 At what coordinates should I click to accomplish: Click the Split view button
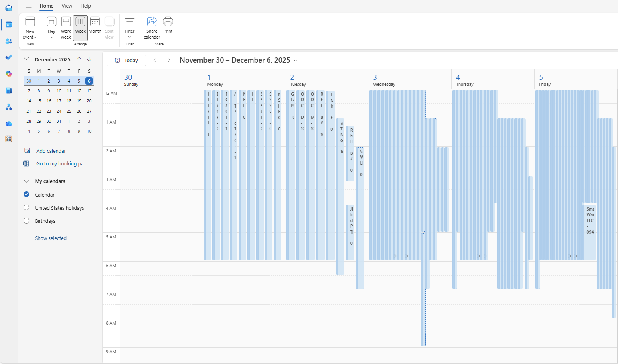109,28
